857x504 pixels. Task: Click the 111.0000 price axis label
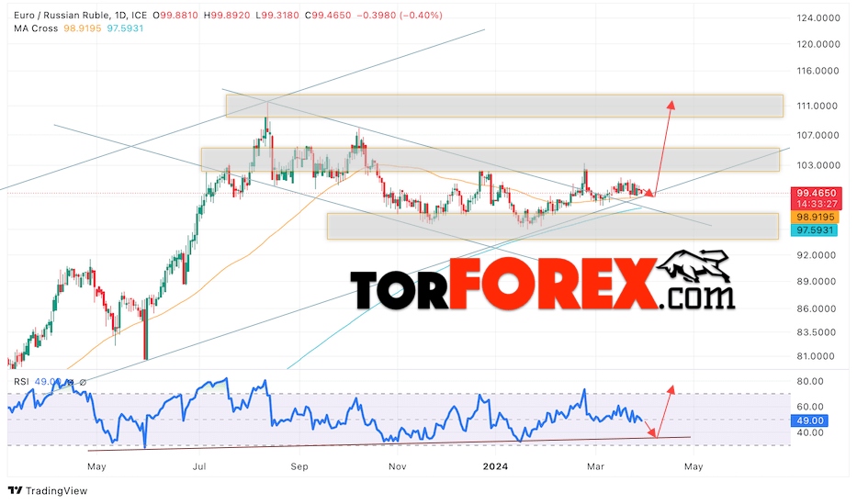click(x=818, y=106)
